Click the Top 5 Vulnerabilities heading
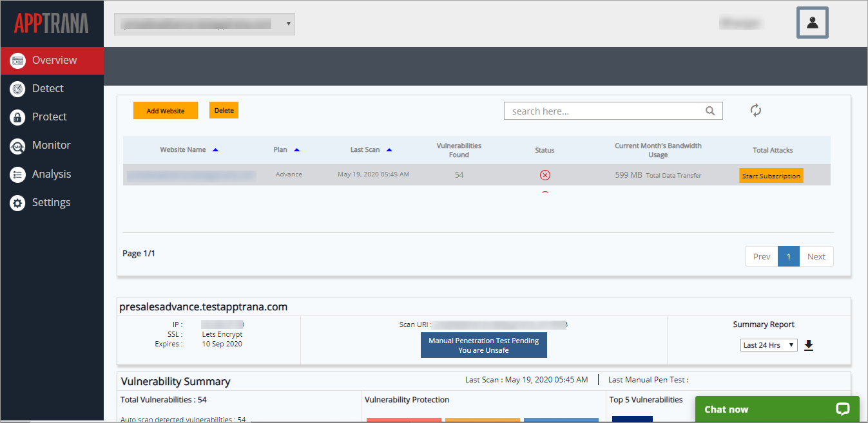The image size is (868, 423). [646, 400]
